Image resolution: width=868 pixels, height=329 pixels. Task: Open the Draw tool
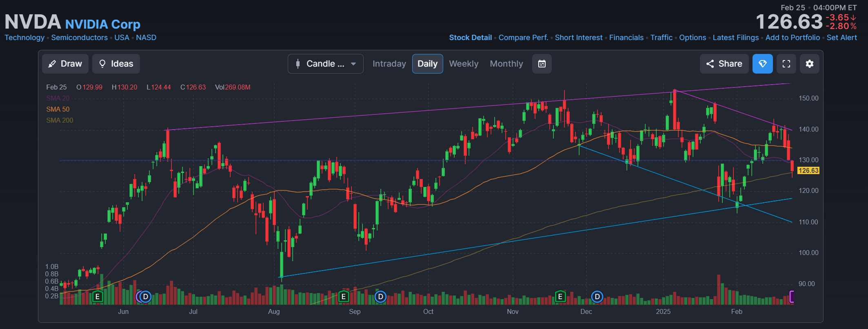pyautogui.click(x=65, y=64)
